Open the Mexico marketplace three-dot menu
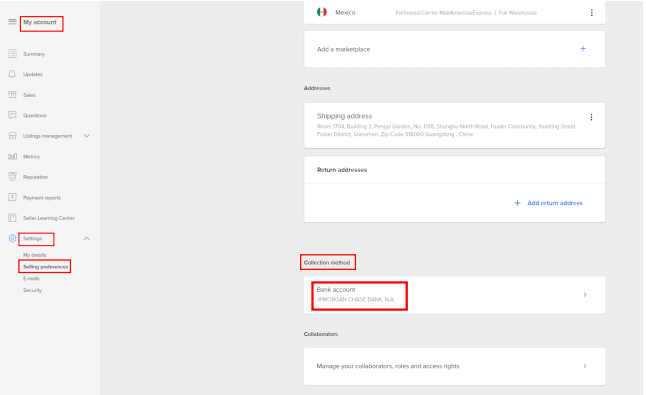Image resolution: width=646 pixels, height=395 pixels. [x=592, y=13]
